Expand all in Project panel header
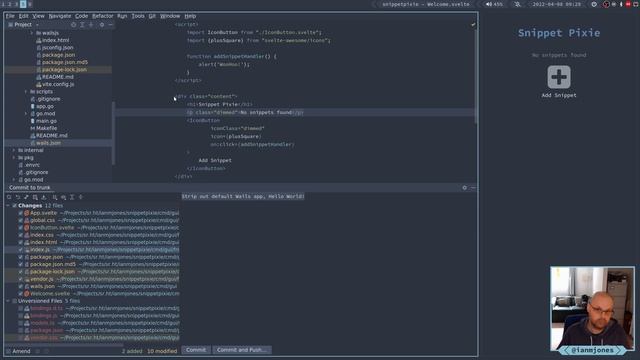This screenshot has width=640, height=360. pyautogui.click(x=82, y=25)
